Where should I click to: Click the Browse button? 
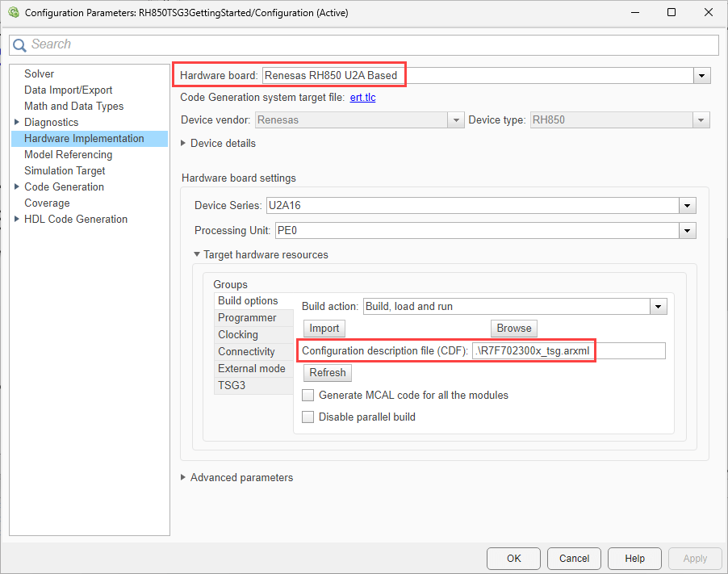tap(513, 329)
